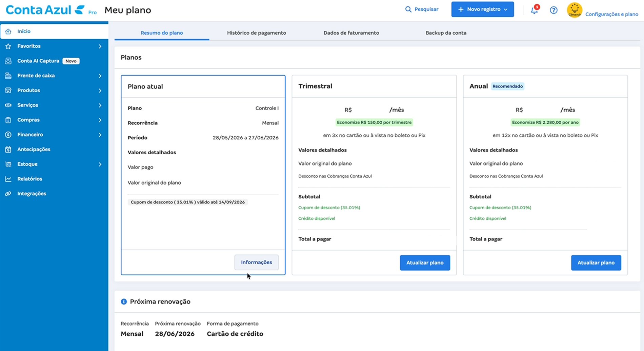This screenshot has width=644, height=351.
Task: Click the Relatórios chart icon
Action: [x=8, y=179]
